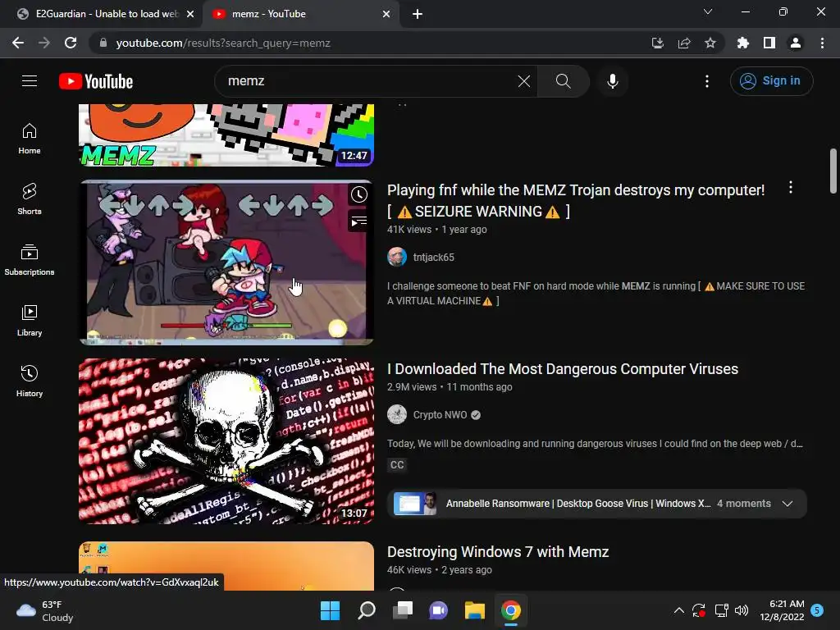840x630 pixels.
Task: Click the address bar URL
Action: (x=223, y=43)
